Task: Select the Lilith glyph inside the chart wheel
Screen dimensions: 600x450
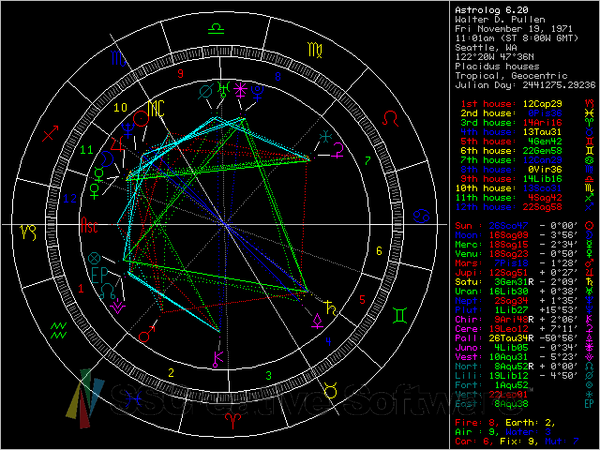Action: click(x=206, y=92)
